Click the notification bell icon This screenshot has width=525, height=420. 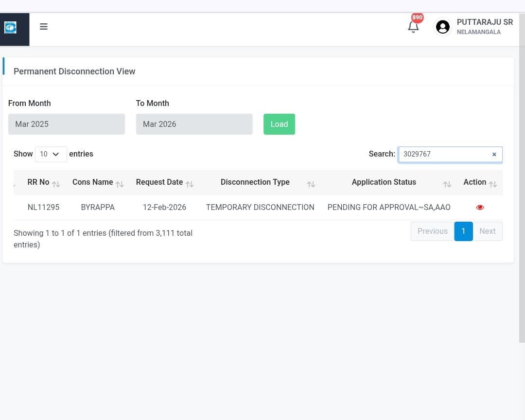(x=413, y=27)
